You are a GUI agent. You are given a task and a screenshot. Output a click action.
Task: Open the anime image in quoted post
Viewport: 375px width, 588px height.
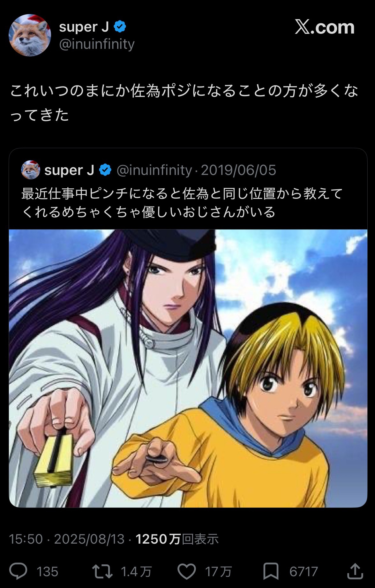188,368
